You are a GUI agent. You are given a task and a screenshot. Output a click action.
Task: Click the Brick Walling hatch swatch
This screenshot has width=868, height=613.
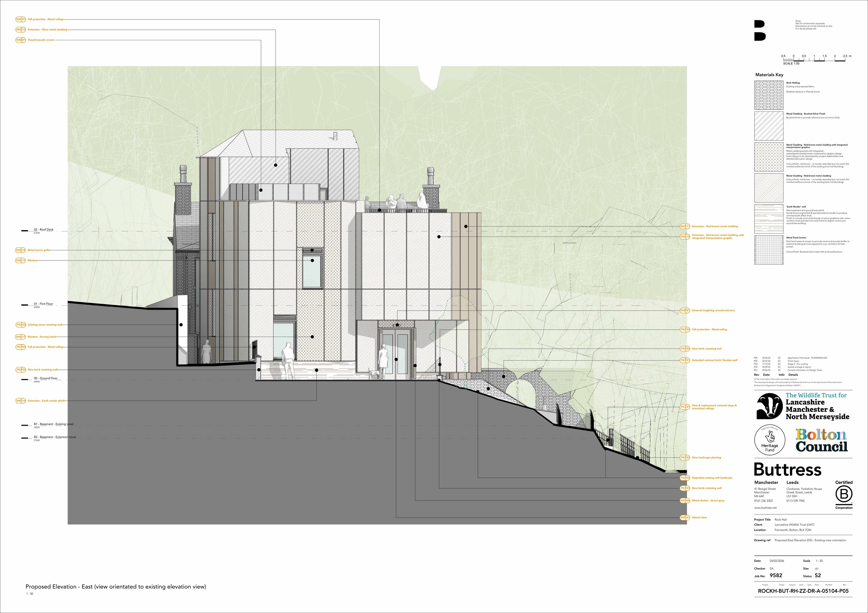pos(768,95)
